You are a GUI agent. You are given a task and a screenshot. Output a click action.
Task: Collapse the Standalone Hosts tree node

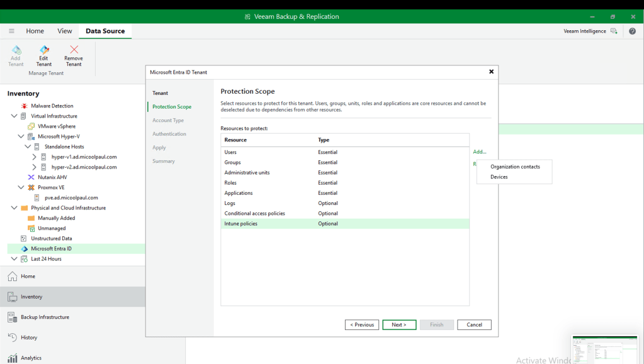28,146
